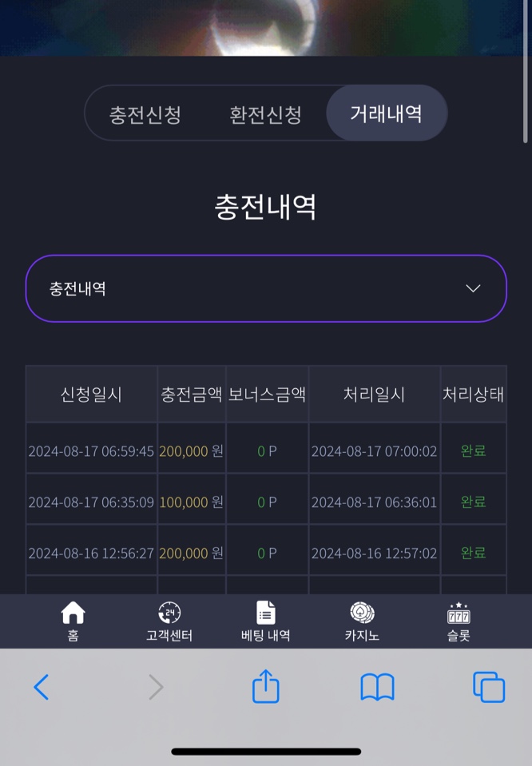Switch to the 충전신청 tab
The width and height of the screenshot is (532, 766).
click(x=145, y=115)
